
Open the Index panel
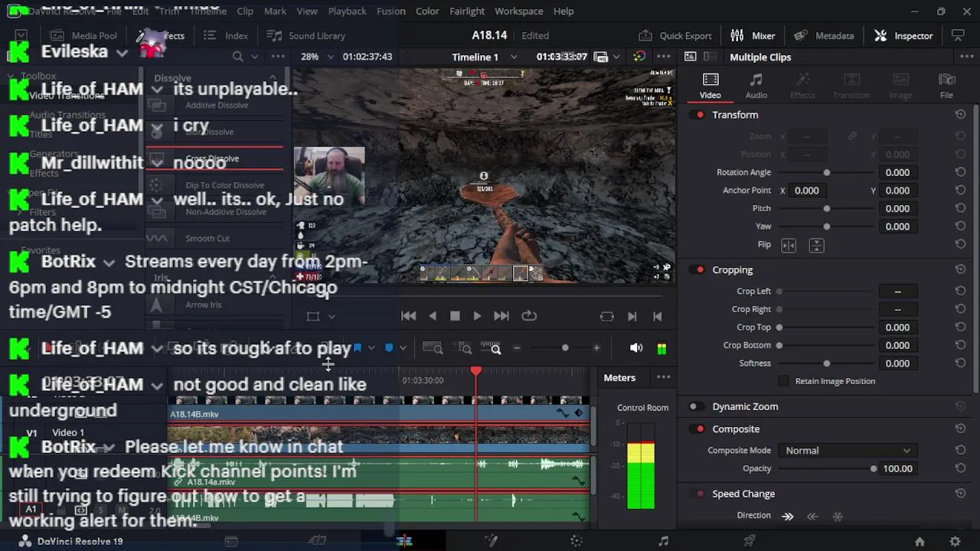(x=226, y=35)
